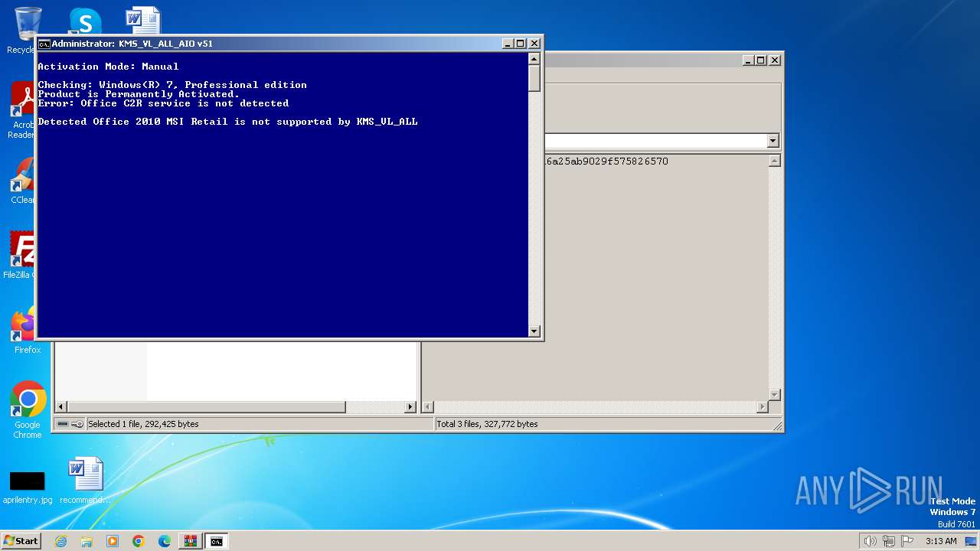The width and height of the screenshot is (980, 551).
Task: Launch Microsoft Edge from the taskbar
Action: (165, 541)
